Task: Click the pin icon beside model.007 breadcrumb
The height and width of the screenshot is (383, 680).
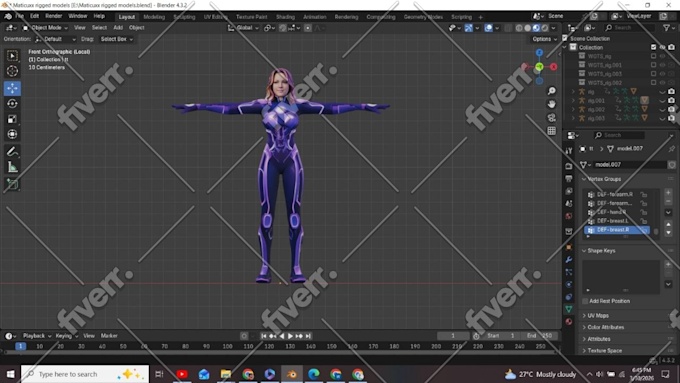Action: 671,149
